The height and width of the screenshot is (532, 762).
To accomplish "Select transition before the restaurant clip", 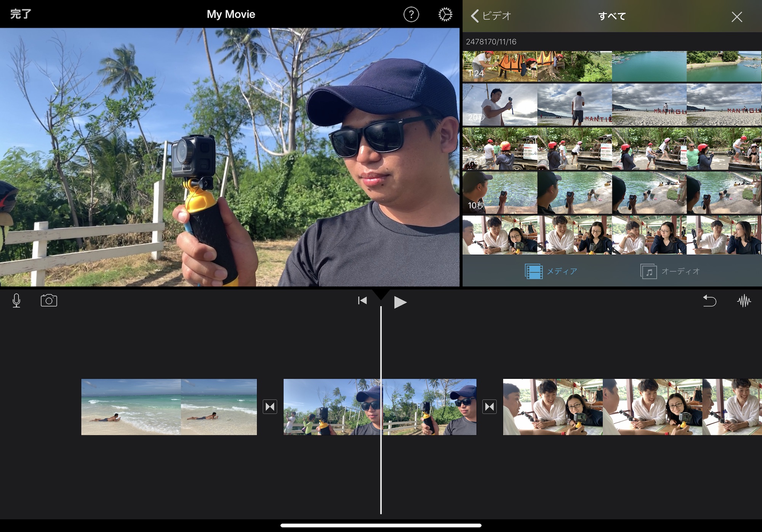I will click(x=489, y=407).
